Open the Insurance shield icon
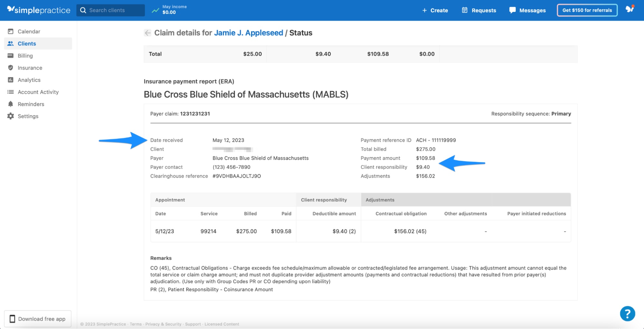The image size is (644, 329). (11, 68)
